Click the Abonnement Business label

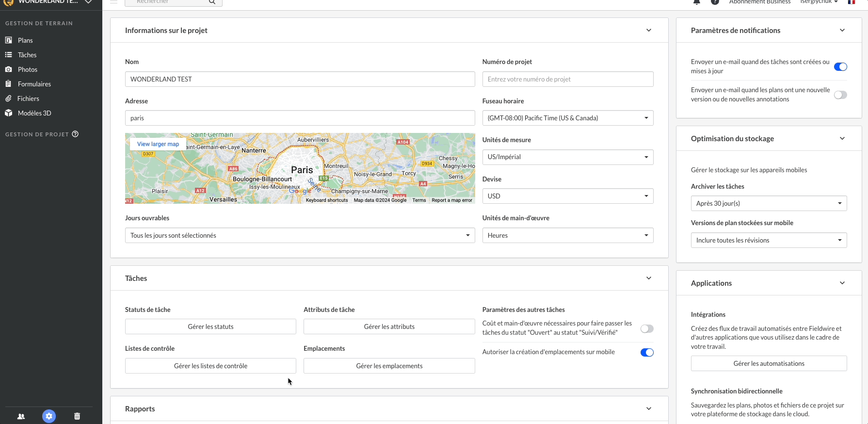(760, 2)
